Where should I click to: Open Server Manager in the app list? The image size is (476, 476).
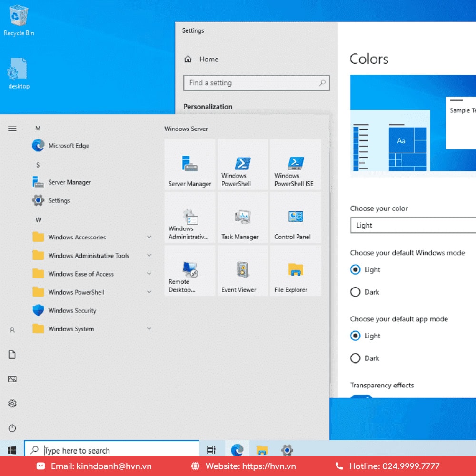[61, 182]
